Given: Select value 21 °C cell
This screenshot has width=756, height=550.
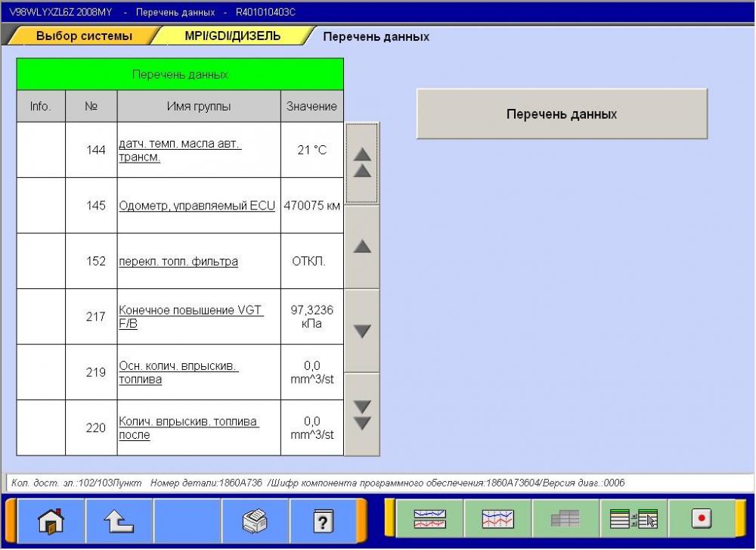Looking at the screenshot, I should click(x=312, y=150).
